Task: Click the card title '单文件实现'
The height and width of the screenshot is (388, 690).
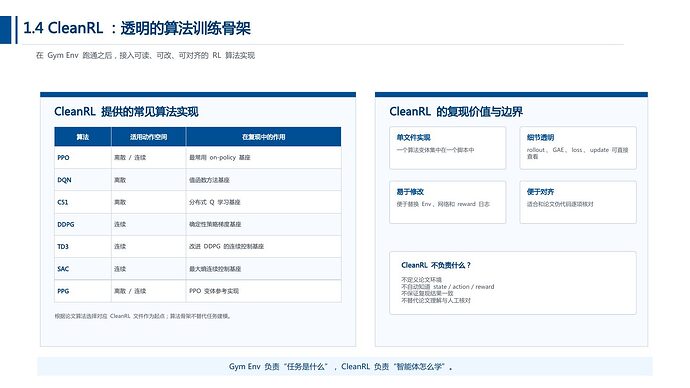Action: (x=413, y=138)
